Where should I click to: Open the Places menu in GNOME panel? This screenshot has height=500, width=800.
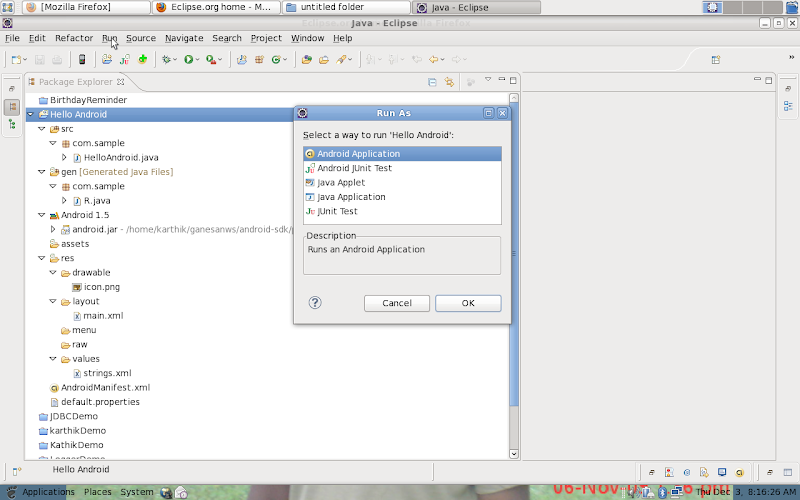[x=97, y=492]
